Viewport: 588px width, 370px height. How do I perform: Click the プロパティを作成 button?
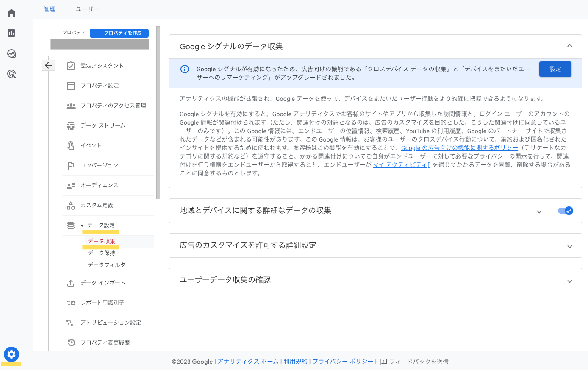click(119, 33)
